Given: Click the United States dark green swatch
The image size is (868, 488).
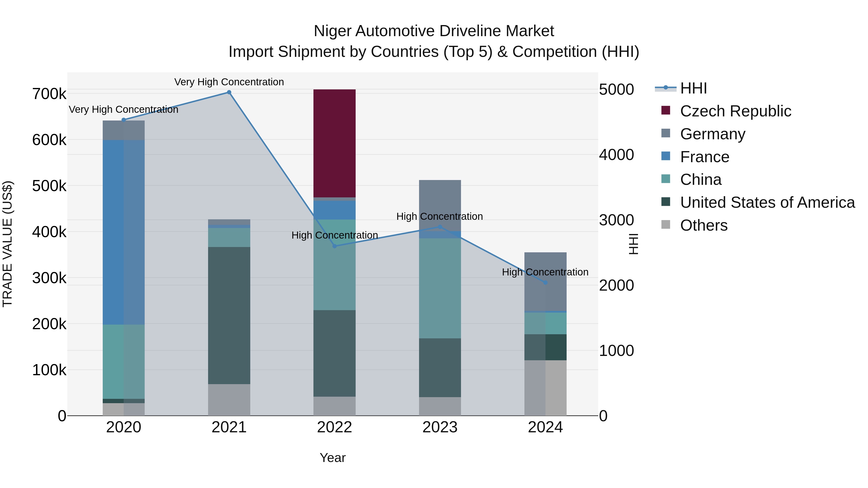Looking at the screenshot, I should pos(665,202).
